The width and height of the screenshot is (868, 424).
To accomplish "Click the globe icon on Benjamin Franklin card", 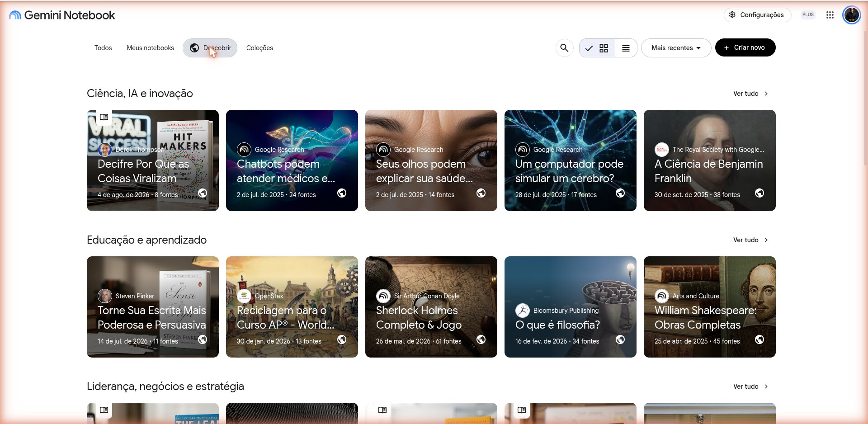I will [x=759, y=193].
